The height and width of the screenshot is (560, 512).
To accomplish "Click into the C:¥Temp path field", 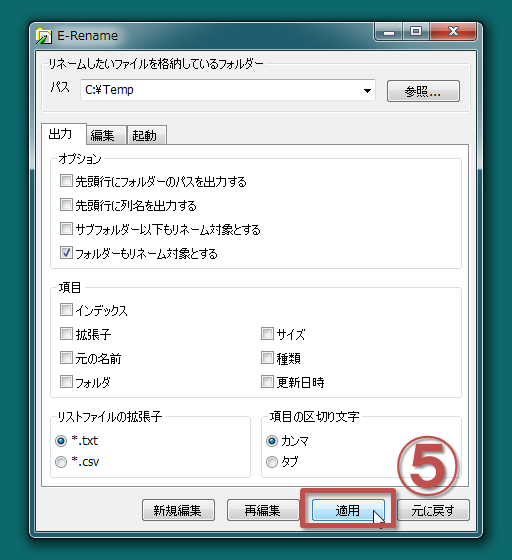I will coord(227,90).
